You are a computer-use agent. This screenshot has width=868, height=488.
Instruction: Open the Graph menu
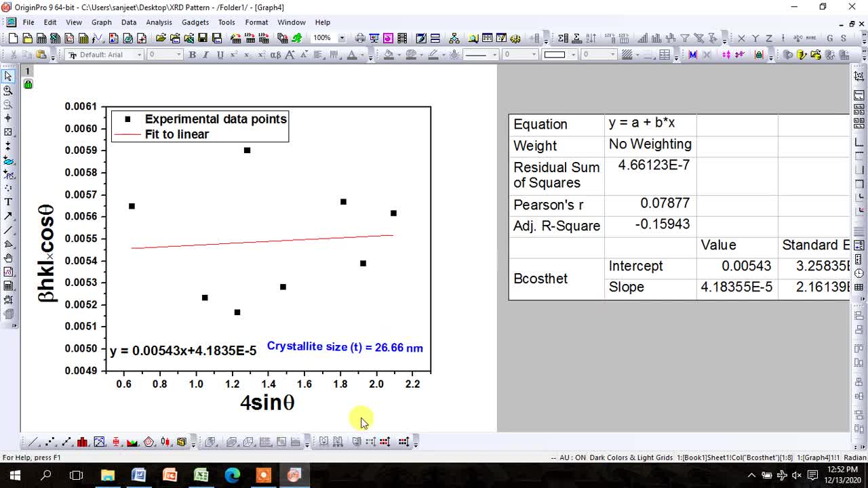(102, 22)
